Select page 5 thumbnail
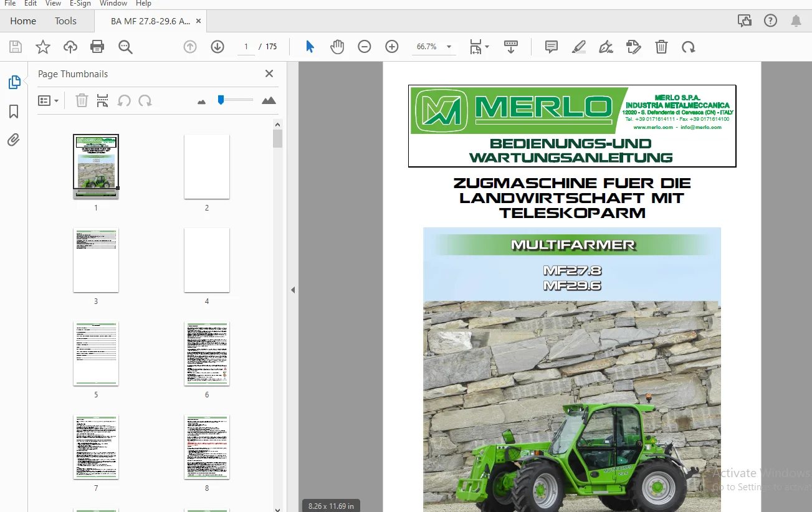 pos(96,353)
